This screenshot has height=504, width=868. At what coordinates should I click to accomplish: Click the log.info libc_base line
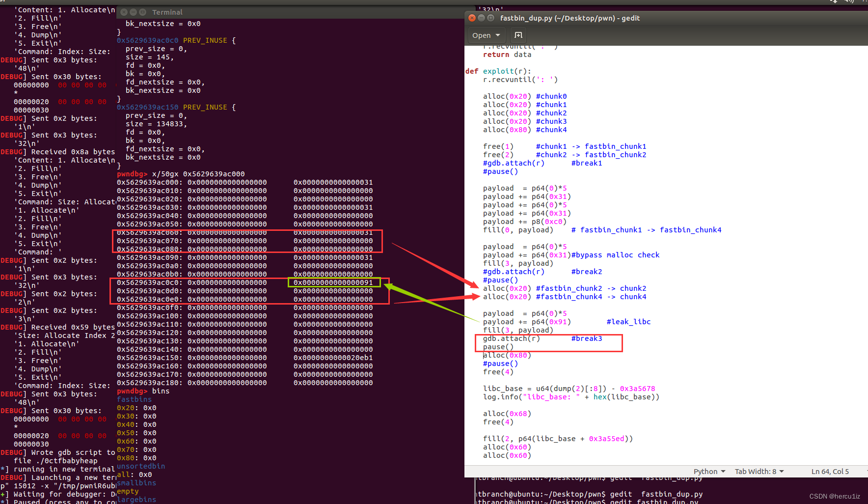571,397
